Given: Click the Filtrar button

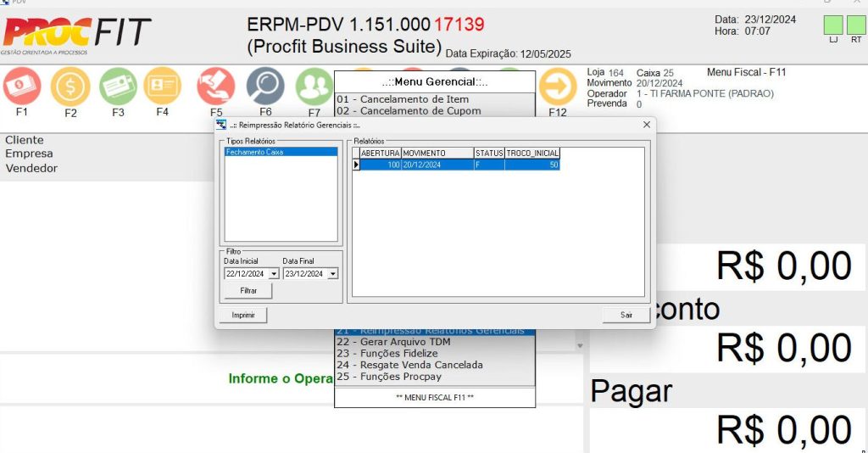Looking at the screenshot, I should point(248,291).
